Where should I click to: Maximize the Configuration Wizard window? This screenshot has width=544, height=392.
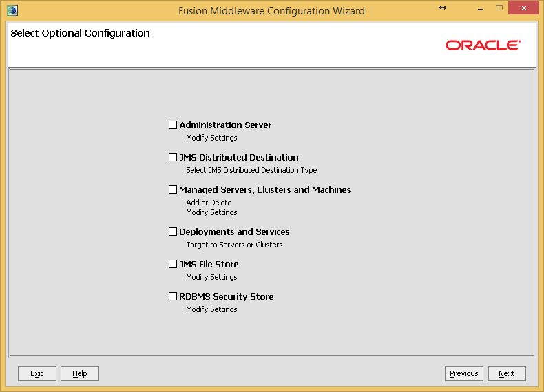[499, 8]
